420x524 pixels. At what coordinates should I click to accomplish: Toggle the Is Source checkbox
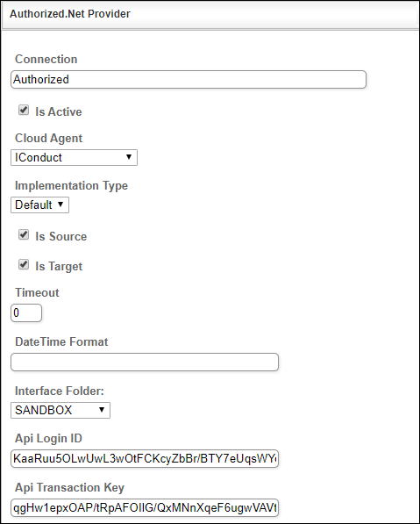click(24, 234)
